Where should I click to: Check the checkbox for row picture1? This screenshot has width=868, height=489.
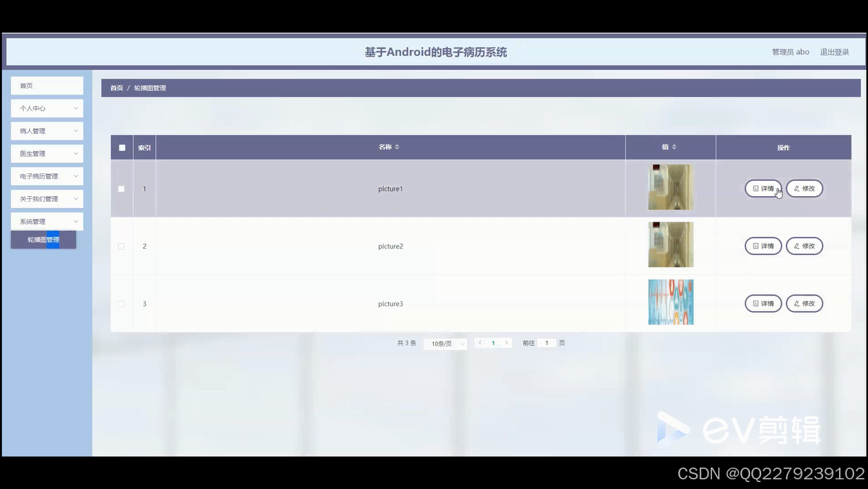(x=121, y=188)
